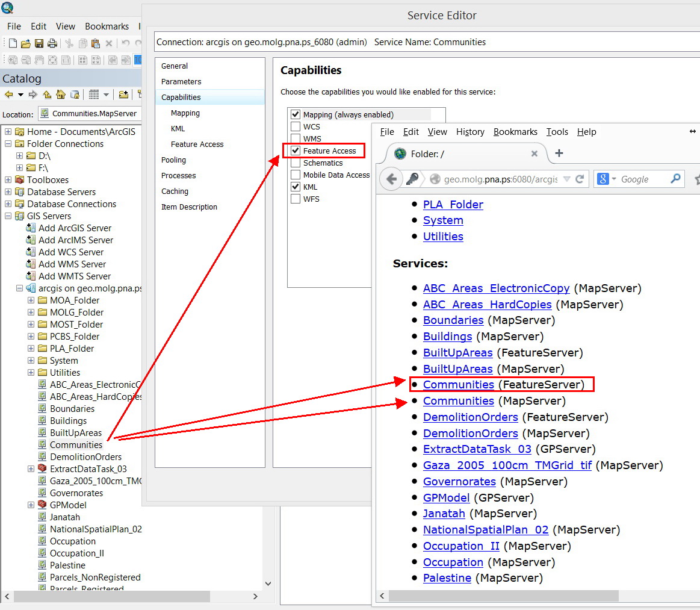Open the browser Tools menu
The height and width of the screenshot is (610, 700).
pos(557,132)
